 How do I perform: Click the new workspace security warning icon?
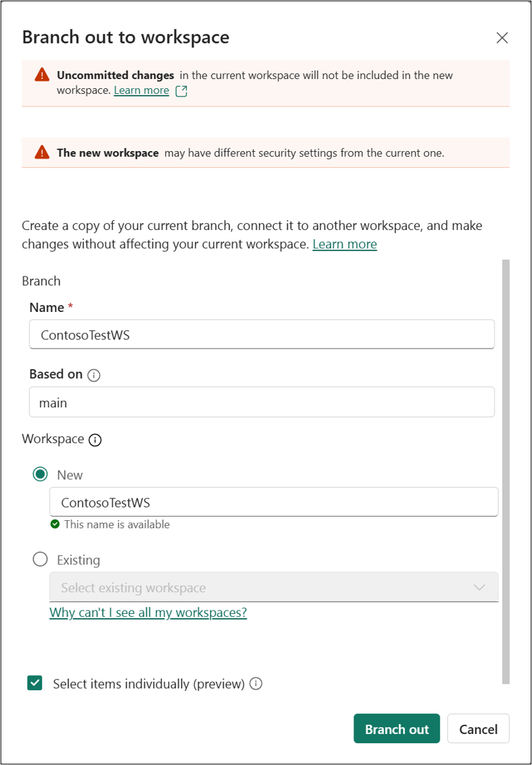[42, 152]
